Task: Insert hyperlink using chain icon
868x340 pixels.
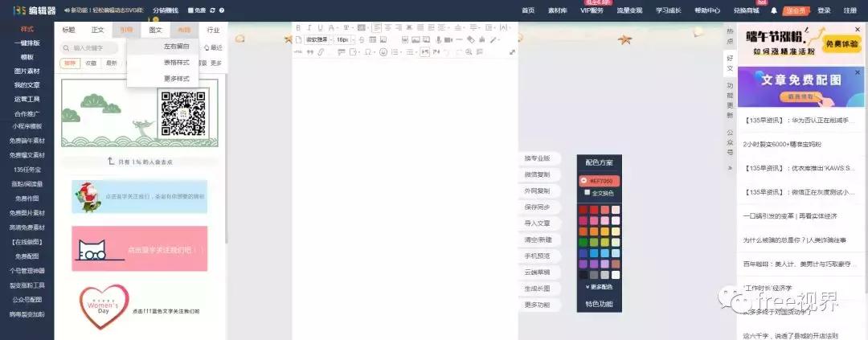Action: click(321, 51)
